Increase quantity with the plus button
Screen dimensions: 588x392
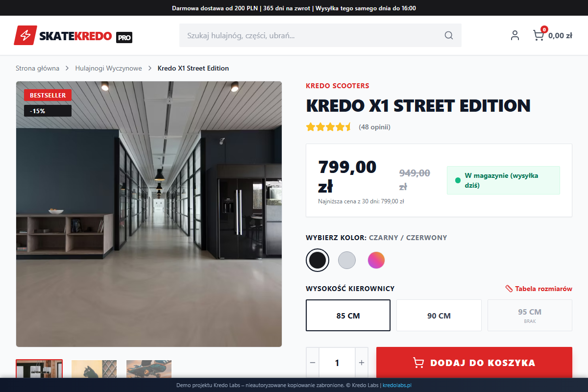pos(362,363)
